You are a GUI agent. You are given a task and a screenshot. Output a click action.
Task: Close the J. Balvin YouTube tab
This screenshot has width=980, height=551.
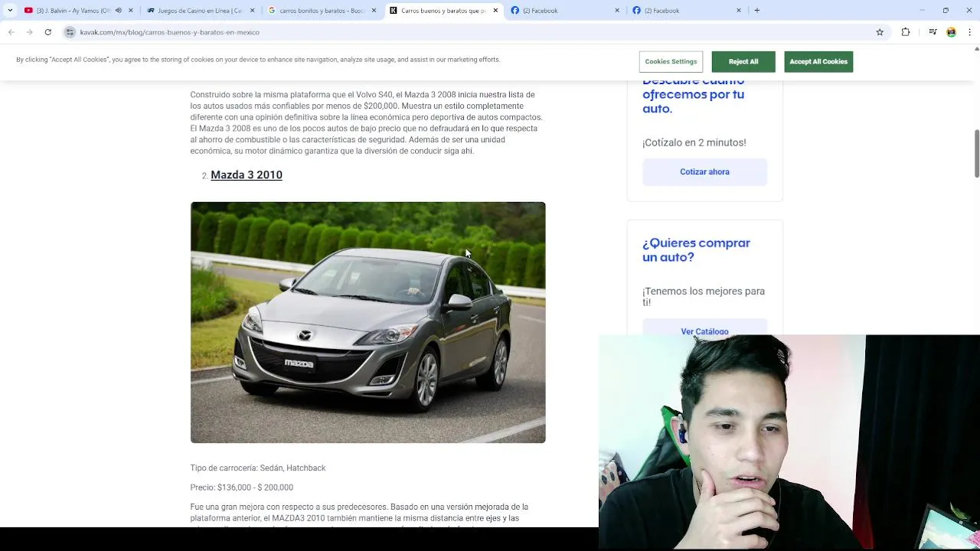(x=131, y=11)
